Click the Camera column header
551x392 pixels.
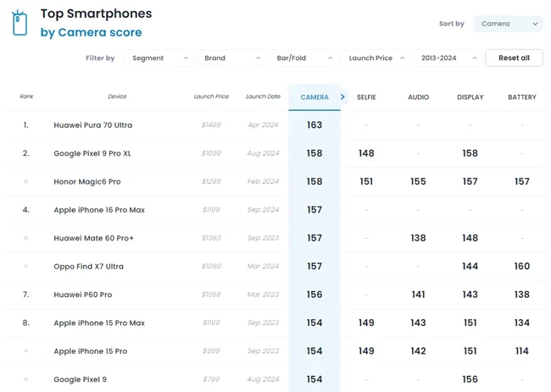314,97
